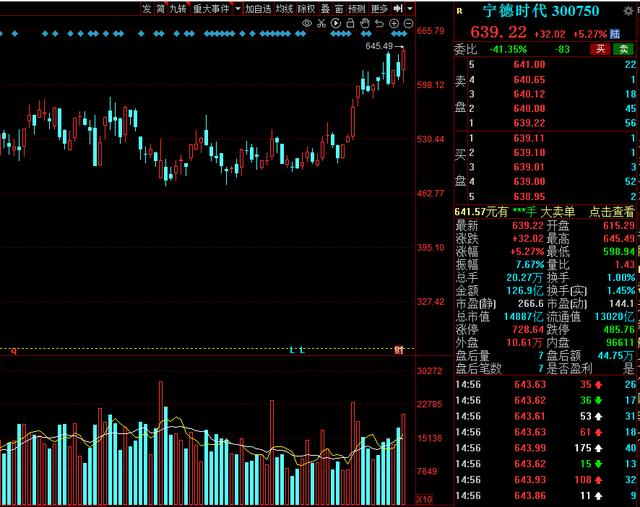Click the 最低 value 598.94

pos(619,251)
